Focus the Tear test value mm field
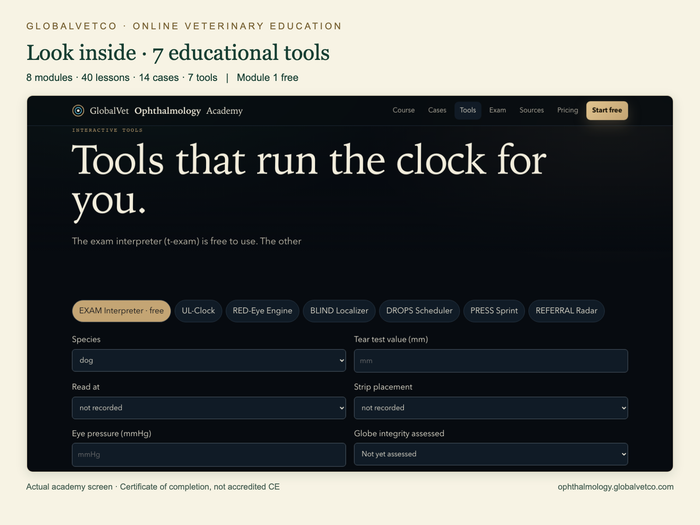The height and width of the screenshot is (525, 700). [x=491, y=361]
